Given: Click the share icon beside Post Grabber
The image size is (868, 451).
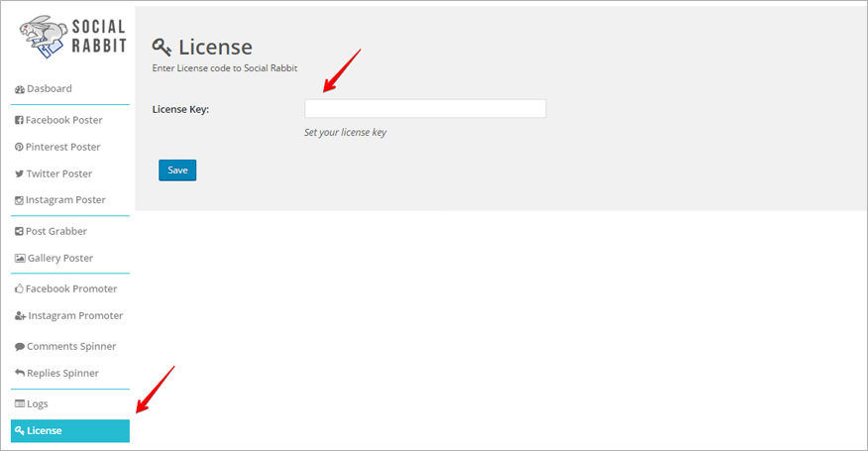Looking at the screenshot, I should tap(19, 232).
